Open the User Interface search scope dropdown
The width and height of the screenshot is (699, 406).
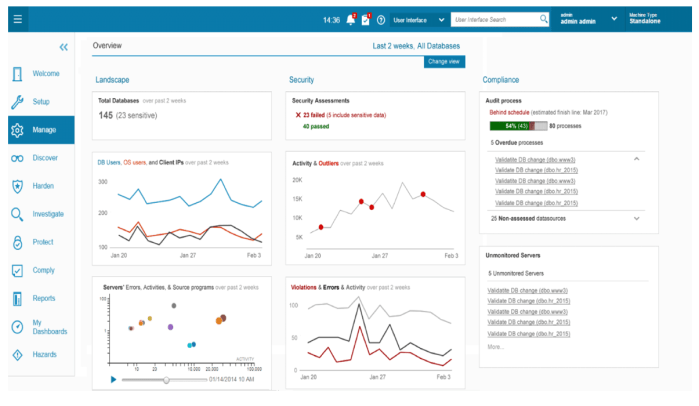tap(419, 19)
